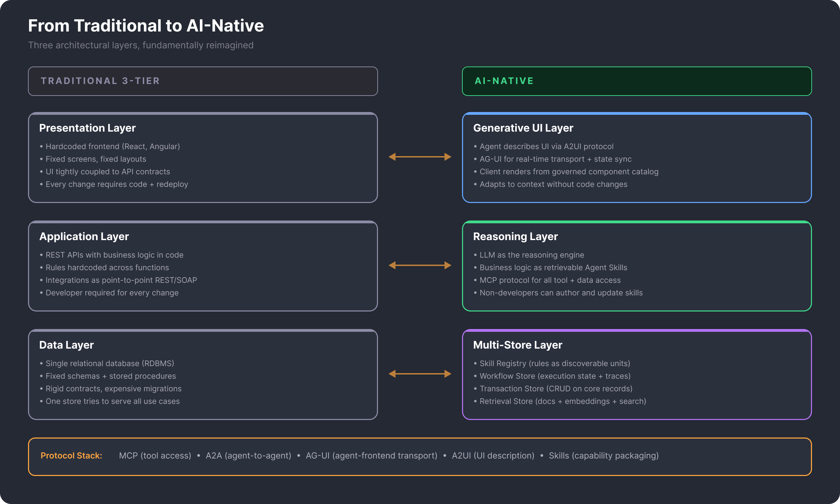This screenshot has height=504, width=840.
Task: Click the orange 'Protocol Stack:' label
Action: [x=71, y=456]
